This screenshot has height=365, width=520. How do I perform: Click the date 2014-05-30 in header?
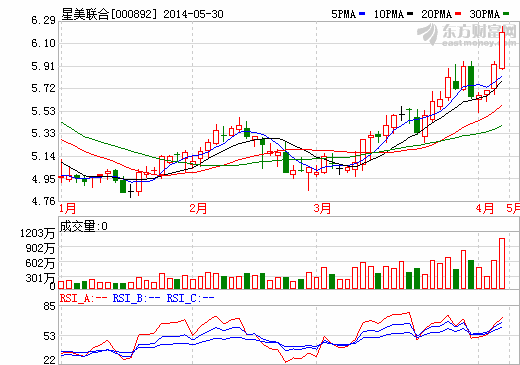coord(193,14)
